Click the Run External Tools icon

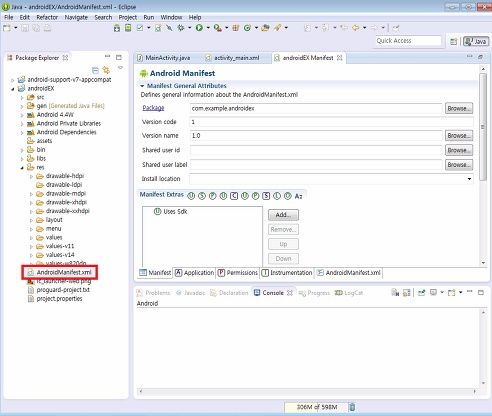218,28
